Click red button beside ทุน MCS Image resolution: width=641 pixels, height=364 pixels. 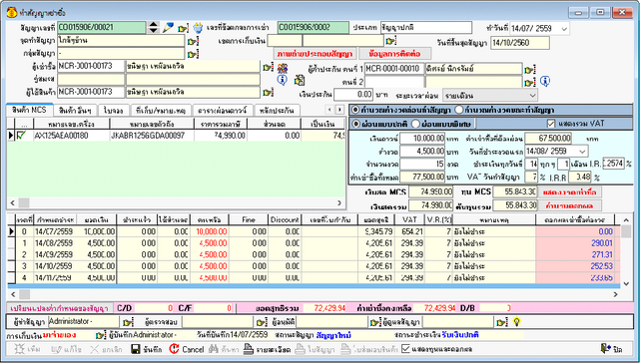[570, 192]
